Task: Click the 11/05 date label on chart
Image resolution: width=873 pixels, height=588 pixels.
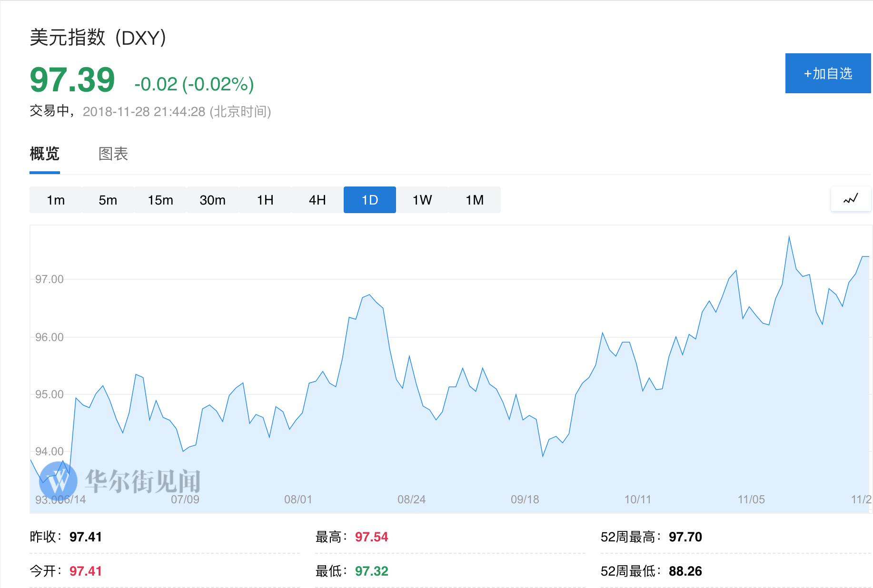Action: [751, 500]
